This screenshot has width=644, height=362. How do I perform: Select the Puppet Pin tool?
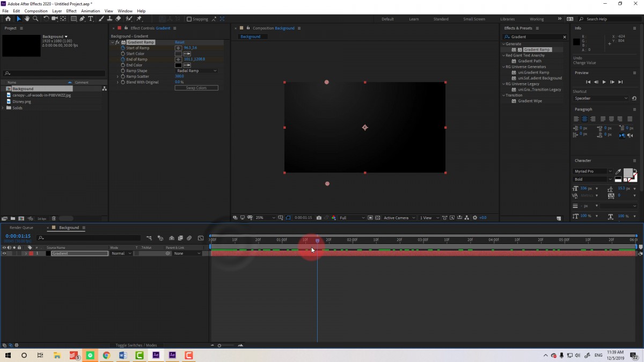point(139,19)
